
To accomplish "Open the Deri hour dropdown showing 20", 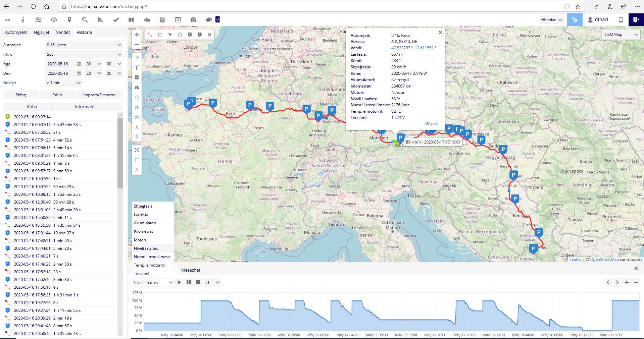I will click(x=94, y=73).
